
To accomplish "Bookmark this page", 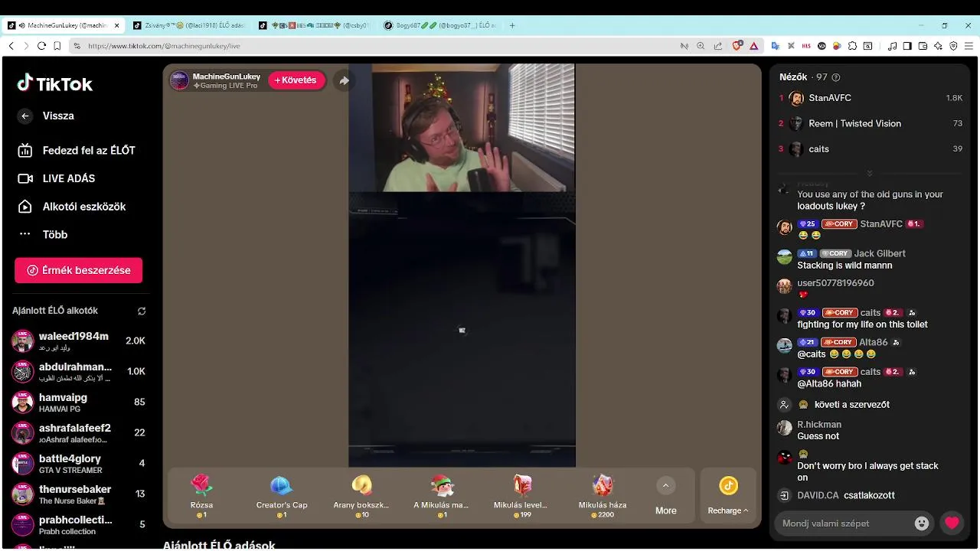I will pyautogui.click(x=57, y=46).
